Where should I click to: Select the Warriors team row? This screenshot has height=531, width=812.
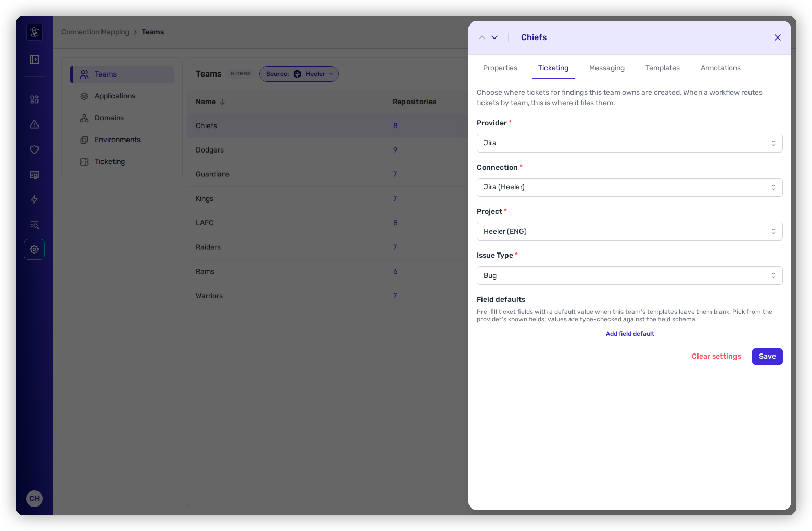click(328, 296)
